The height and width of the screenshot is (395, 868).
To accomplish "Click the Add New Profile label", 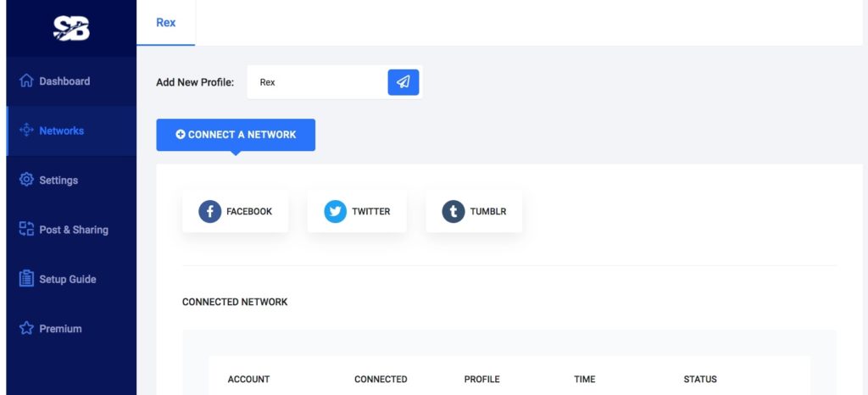I will (x=195, y=82).
